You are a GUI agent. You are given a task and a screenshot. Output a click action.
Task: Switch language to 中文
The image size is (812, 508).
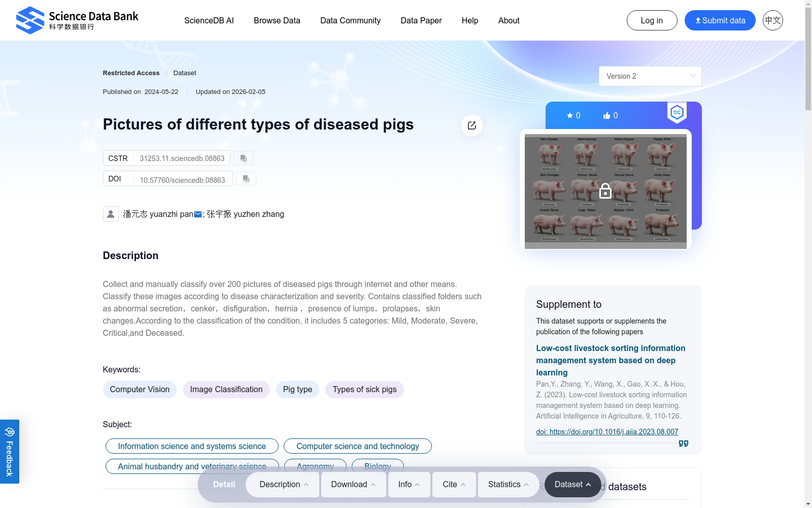pos(773,20)
